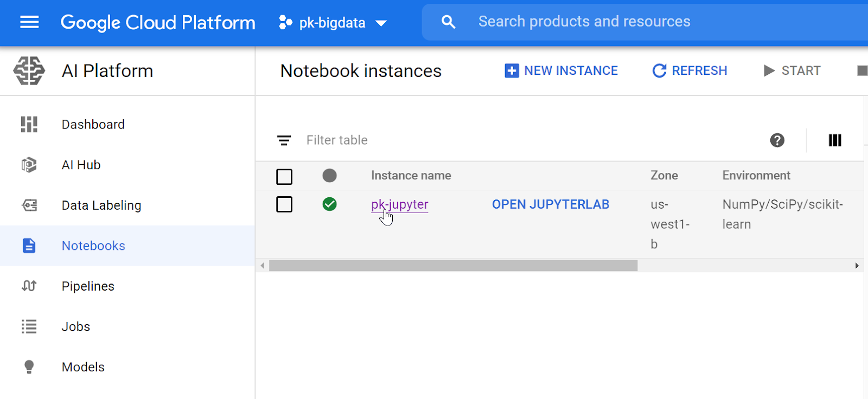Click the Models lightbulb icon
The width and height of the screenshot is (868, 399).
click(29, 367)
